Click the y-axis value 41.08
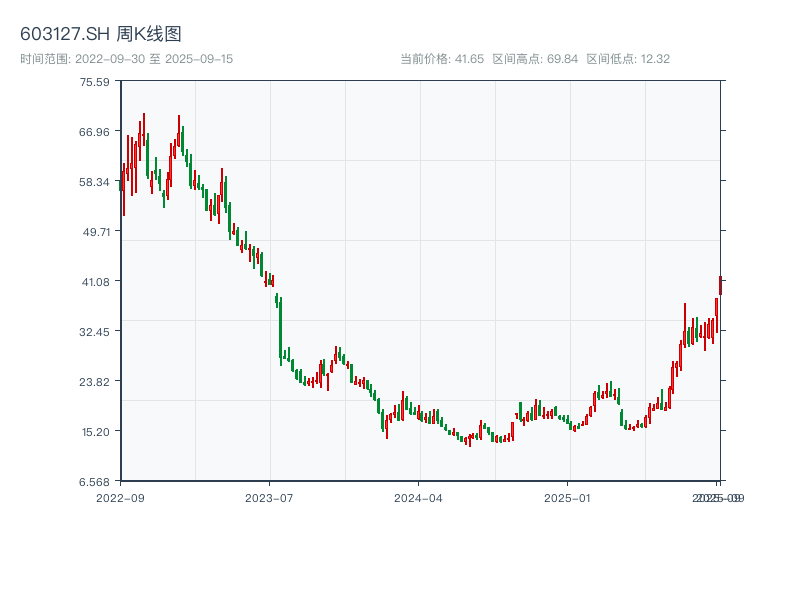The width and height of the screenshot is (800, 600). click(96, 282)
